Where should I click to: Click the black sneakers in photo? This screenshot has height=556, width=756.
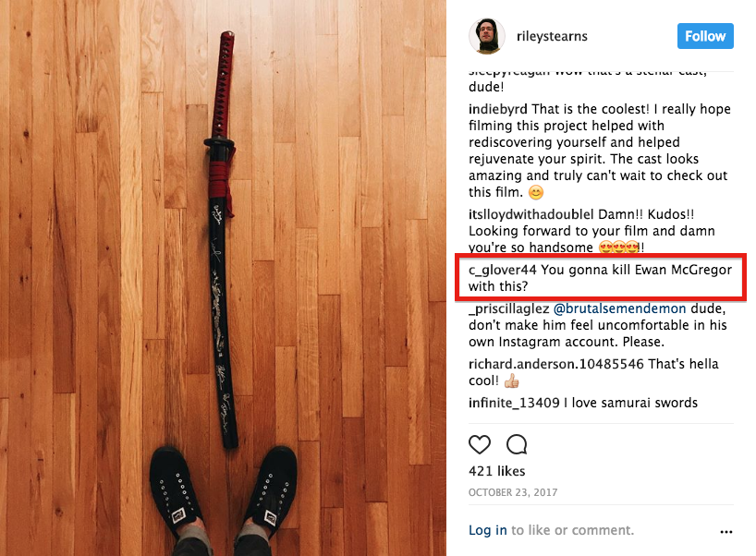[x=224, y=494]
